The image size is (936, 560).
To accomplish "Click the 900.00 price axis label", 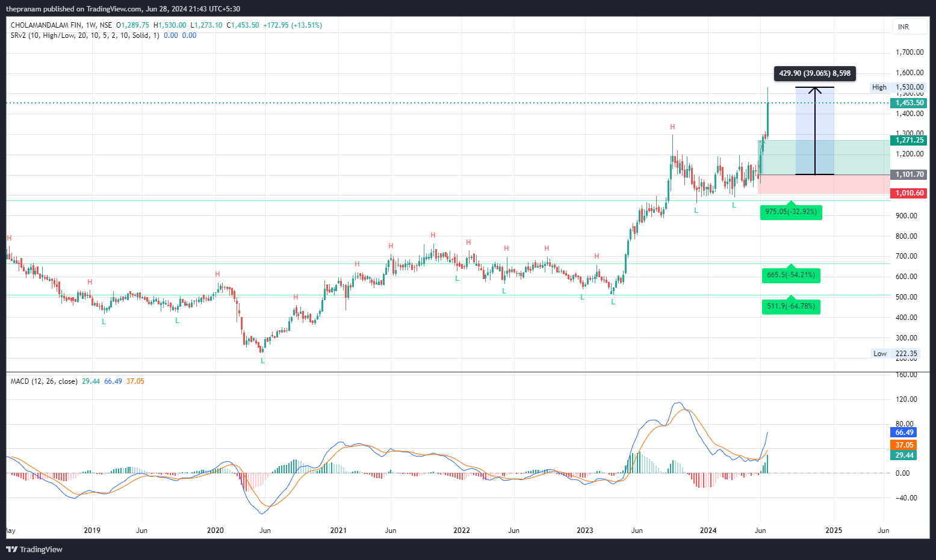I will click(x=907, y=216).
